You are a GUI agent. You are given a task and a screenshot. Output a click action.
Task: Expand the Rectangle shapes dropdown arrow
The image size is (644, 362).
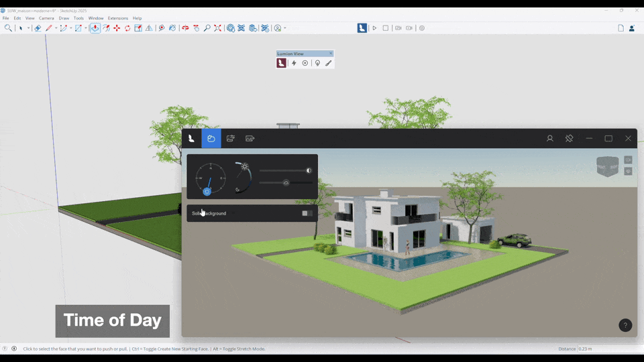point(86,28)
